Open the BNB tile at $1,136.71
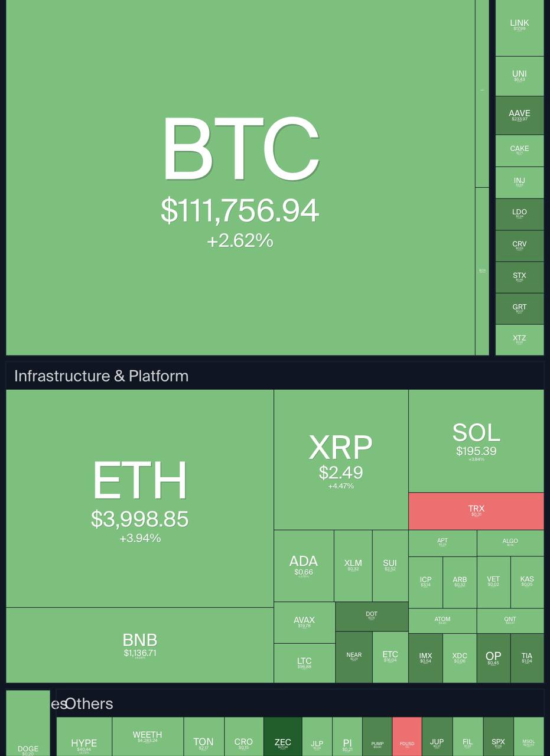The height and width of the screenshot is (756, 550). (x=140, y=644)
